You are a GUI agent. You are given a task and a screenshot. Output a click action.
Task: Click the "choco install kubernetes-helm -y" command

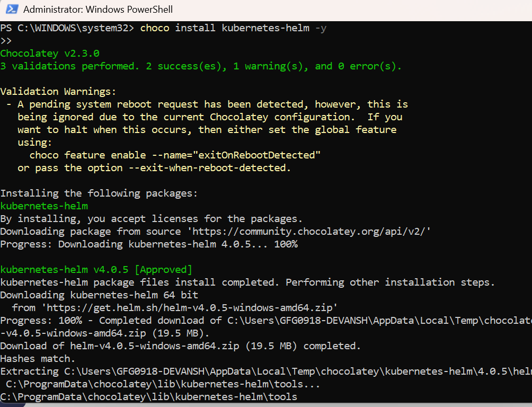click(233, 28)
